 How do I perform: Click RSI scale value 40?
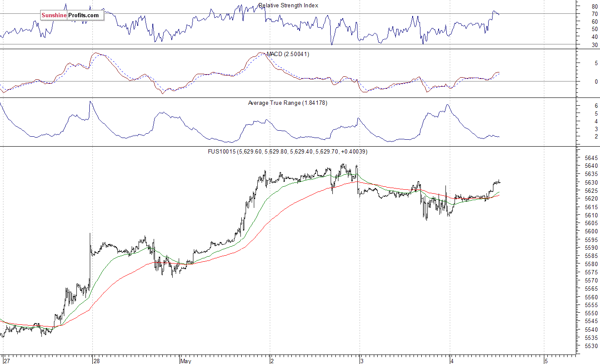[x=594, y=37]
